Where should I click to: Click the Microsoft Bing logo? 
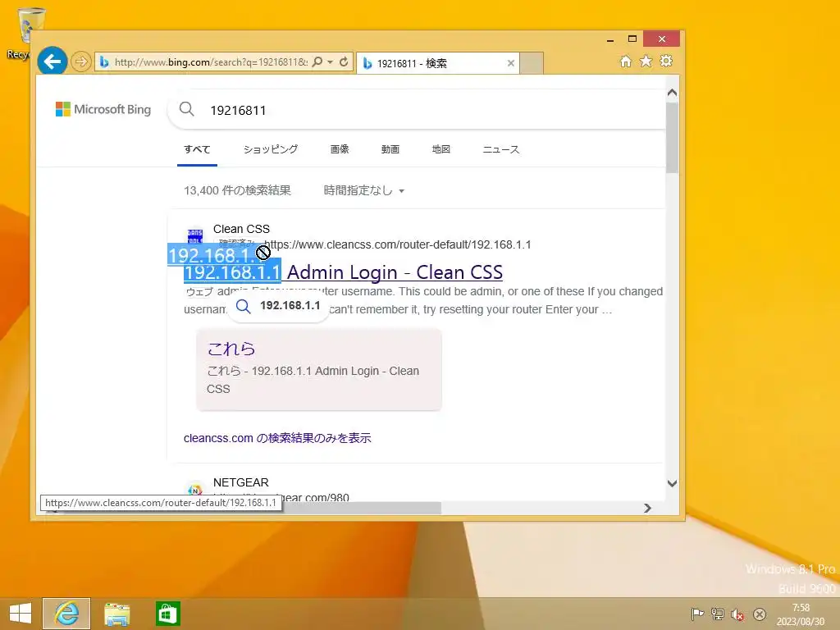103,109
